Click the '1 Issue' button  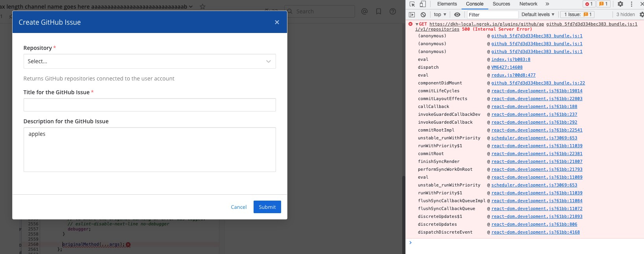[578, 15]
